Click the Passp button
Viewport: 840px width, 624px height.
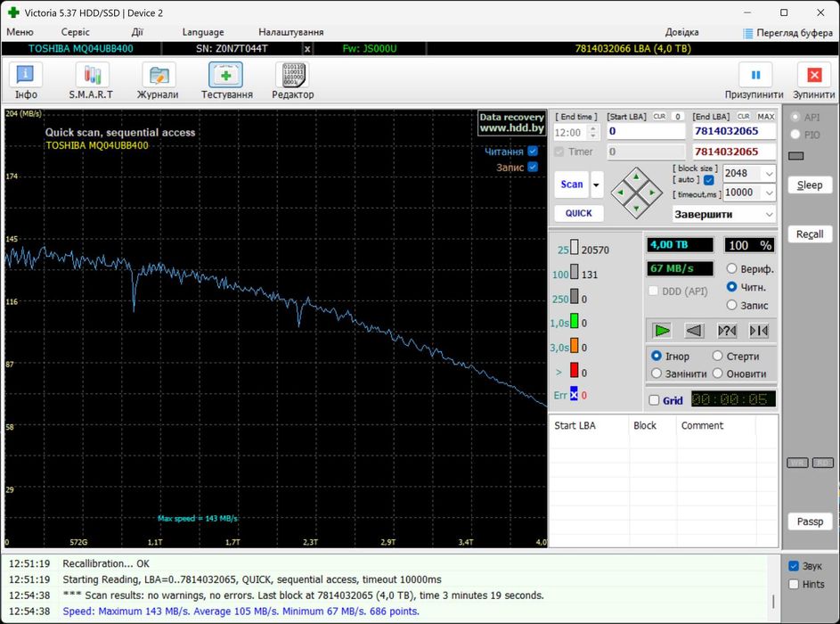click(810, 521)
